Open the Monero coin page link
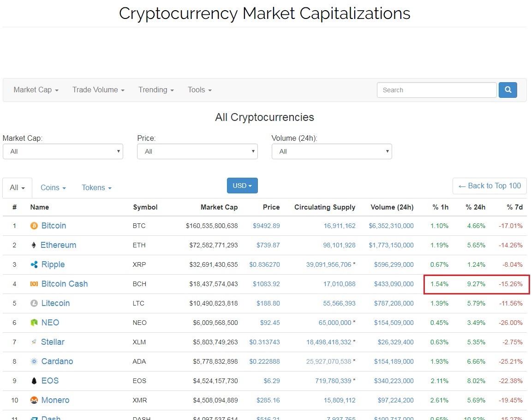This screenshot has height=420, width=531. tap(55, 400)
